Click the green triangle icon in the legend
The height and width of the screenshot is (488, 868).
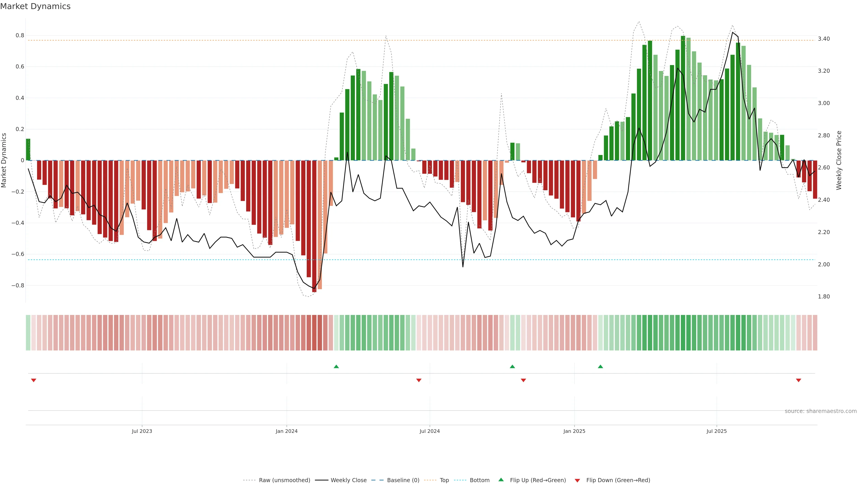pos(501,480)
